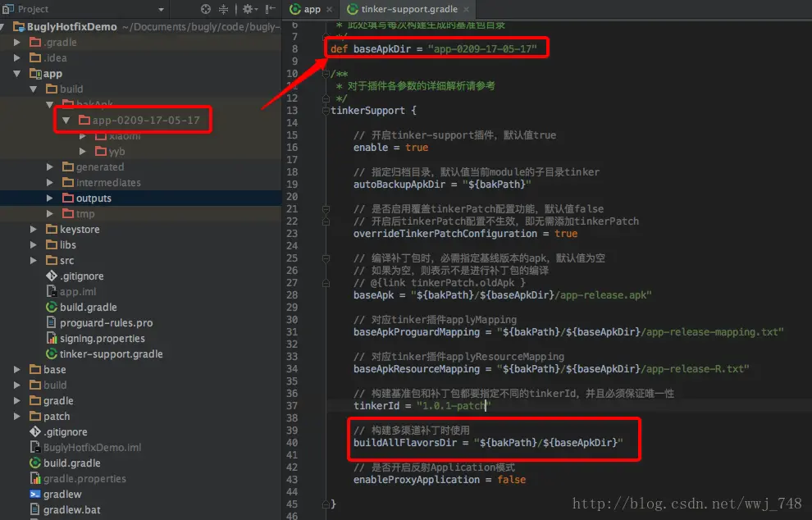Click the baseApkResourceMapping line
The height and width of the screenshot is (520, 812).
[551, 369]
